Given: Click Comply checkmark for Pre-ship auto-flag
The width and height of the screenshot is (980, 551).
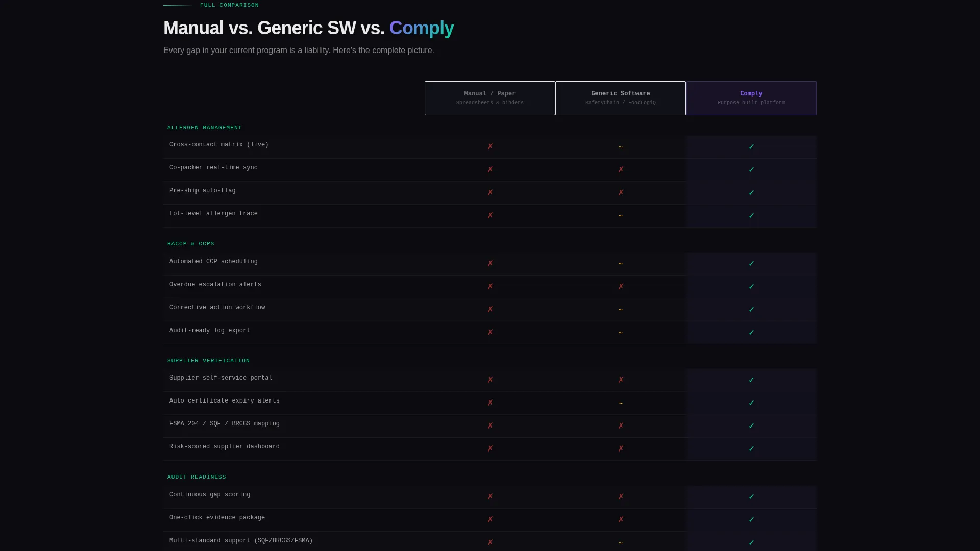Looking at the screenshot, I should click(751, 193).
